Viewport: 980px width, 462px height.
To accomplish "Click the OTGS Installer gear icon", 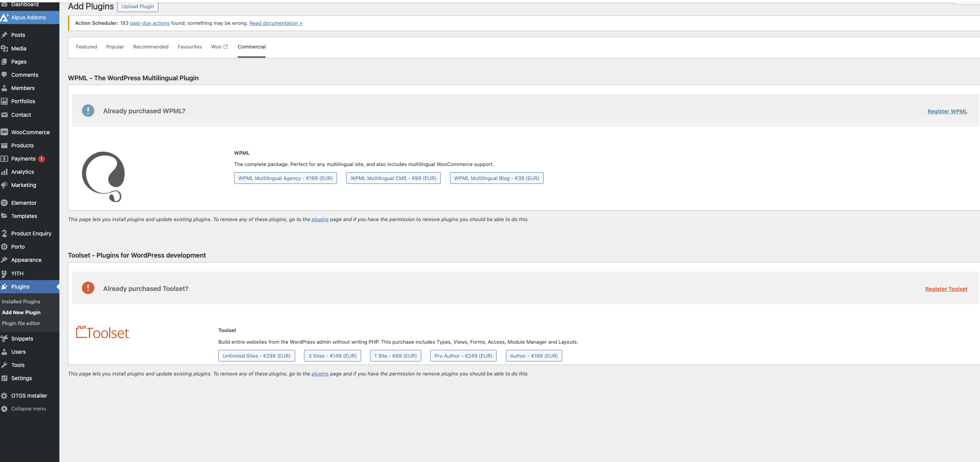I will [x=5, y=396].
